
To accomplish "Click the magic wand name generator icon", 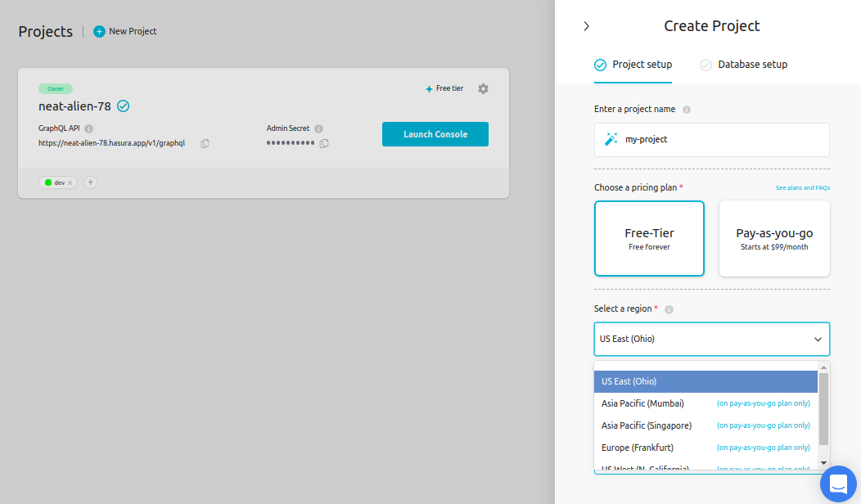I will tap(611, 139).
